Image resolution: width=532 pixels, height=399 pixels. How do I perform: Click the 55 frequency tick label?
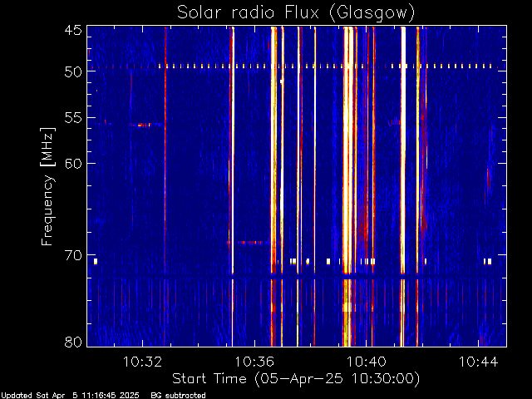[x=73, y=118]
